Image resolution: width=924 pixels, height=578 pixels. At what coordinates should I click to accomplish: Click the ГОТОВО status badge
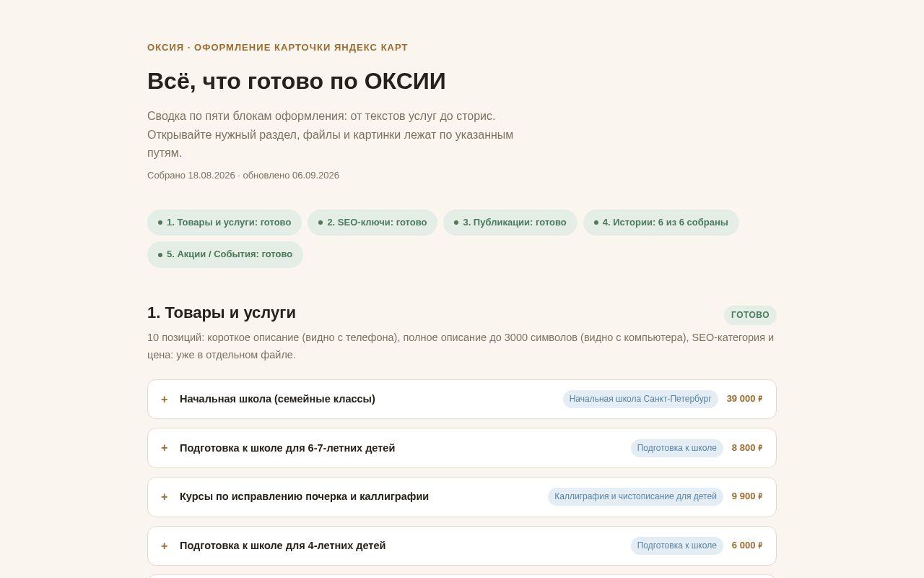tap(750, 315)
